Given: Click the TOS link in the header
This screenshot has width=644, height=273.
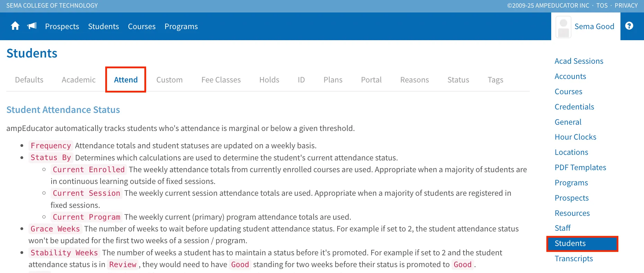Looking at the screenshot, I should coord(602,6).
